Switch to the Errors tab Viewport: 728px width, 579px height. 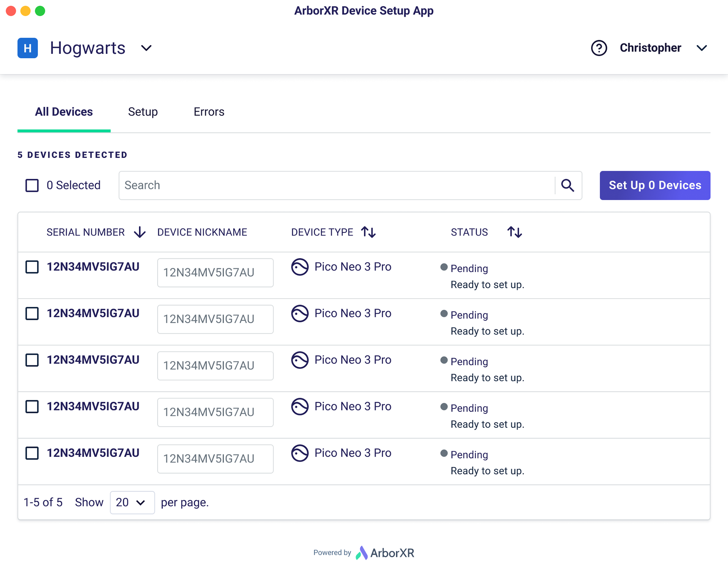(209, 112)
